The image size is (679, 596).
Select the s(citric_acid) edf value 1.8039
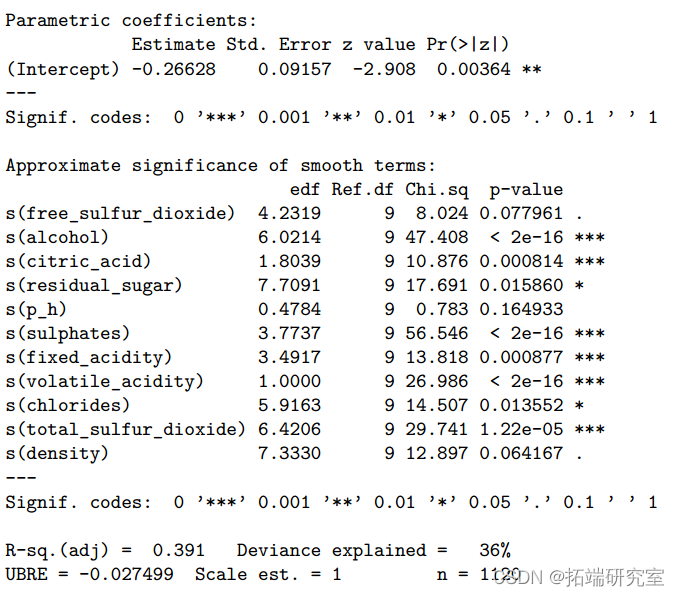point(290,261)
